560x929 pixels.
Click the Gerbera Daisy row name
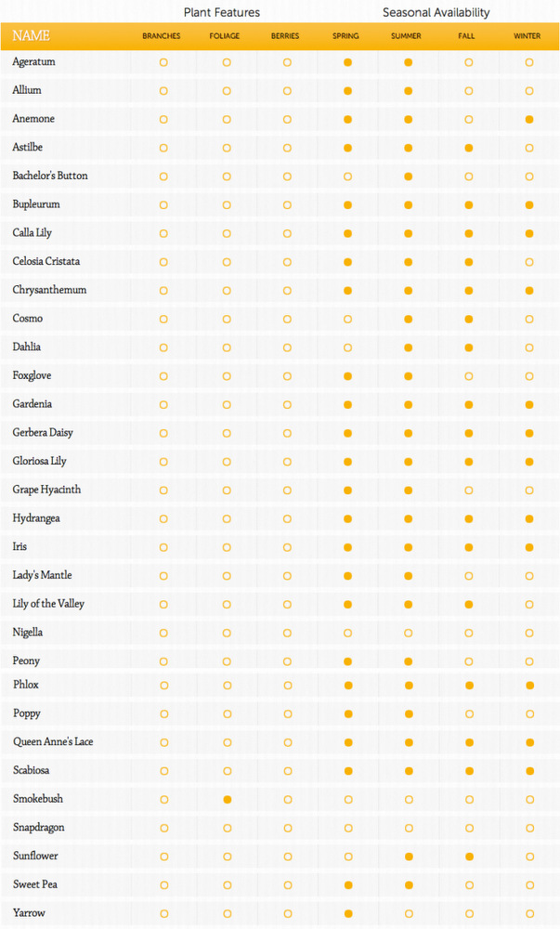43,433
